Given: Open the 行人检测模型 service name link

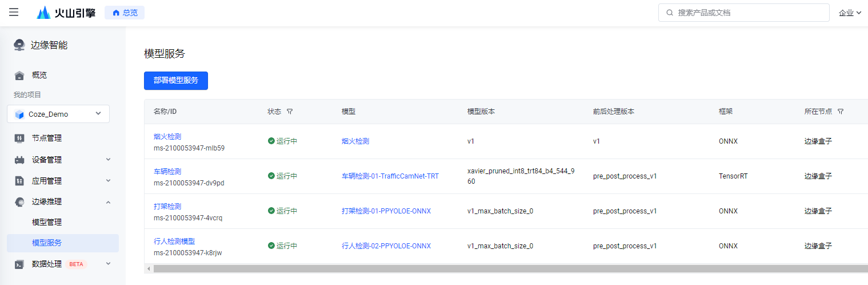Looking at the screenshot, I should [174, 241].
